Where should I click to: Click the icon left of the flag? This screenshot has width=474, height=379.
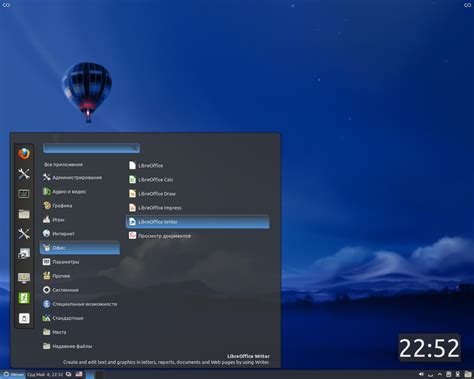[69, 374]
